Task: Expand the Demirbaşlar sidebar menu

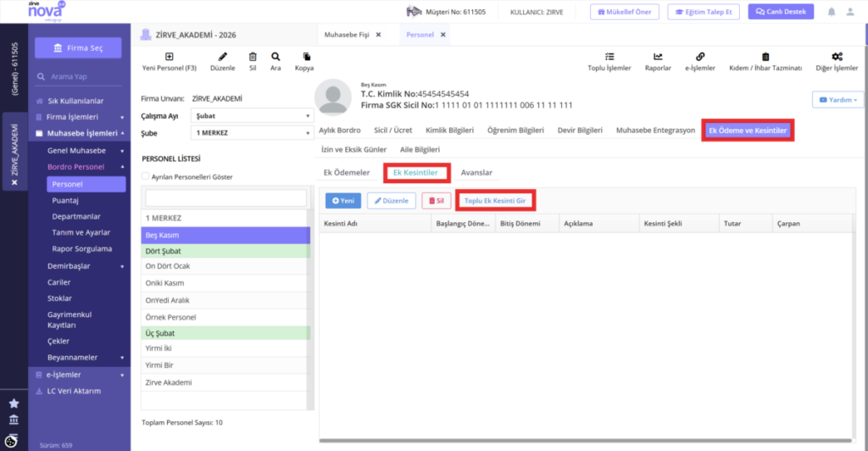Action: point(85,266)
